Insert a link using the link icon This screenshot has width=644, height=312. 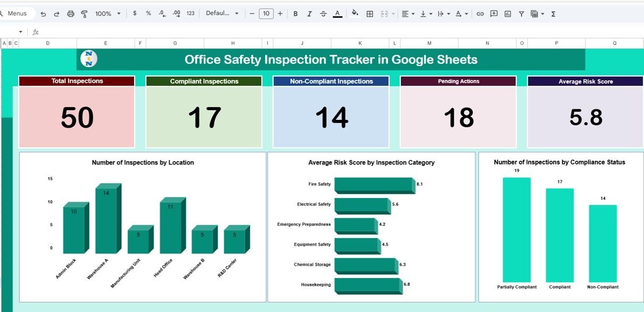coord(480,14)
